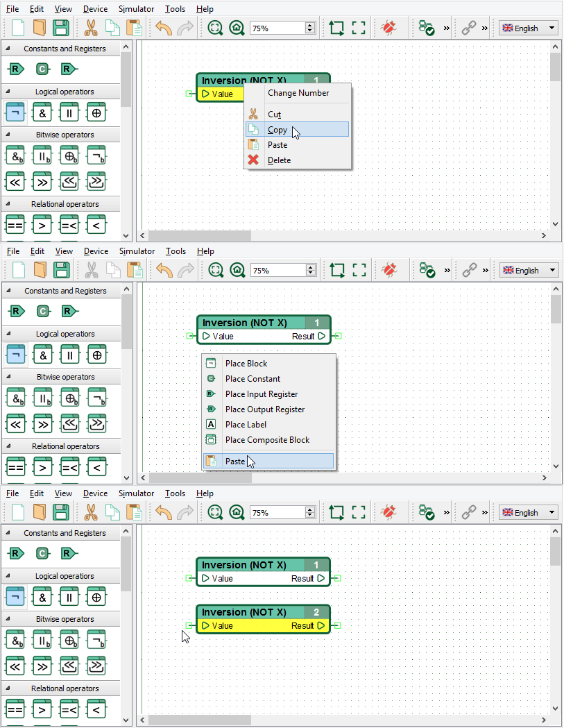The image size is (564, 728).
Task: Click full screen brackets icon in middle window
Action: point(359,270)
